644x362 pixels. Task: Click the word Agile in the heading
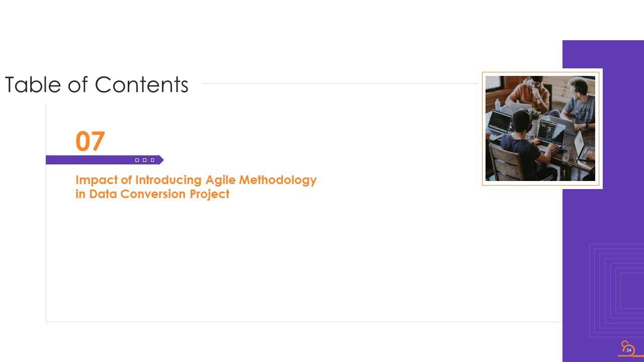pos(220,180)
